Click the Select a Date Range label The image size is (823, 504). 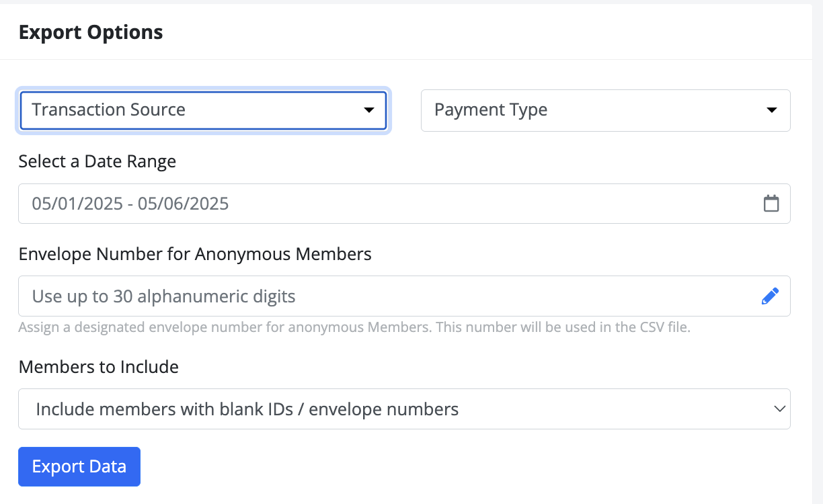[x=97, y=162]
